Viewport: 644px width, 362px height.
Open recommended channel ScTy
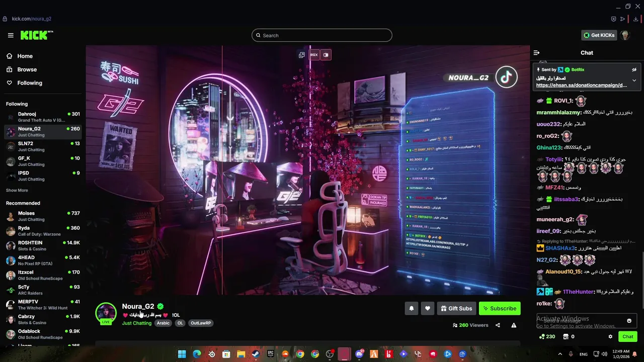click(42, 290)
